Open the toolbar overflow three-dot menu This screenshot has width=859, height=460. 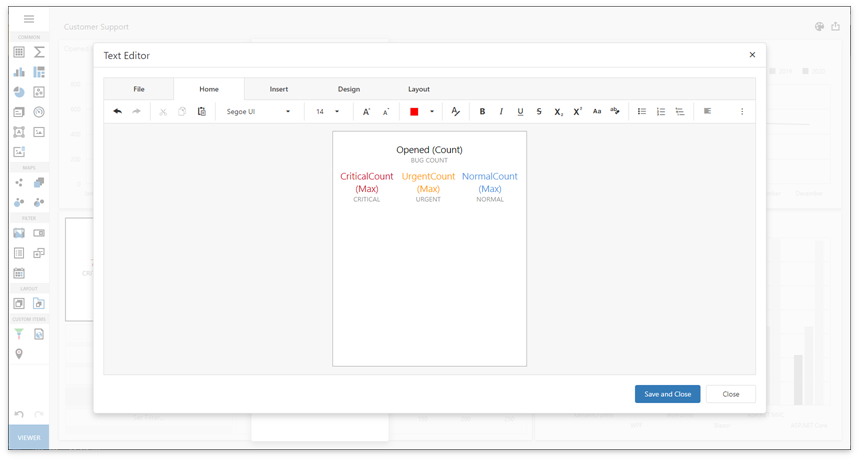click(x=742, y=112)
